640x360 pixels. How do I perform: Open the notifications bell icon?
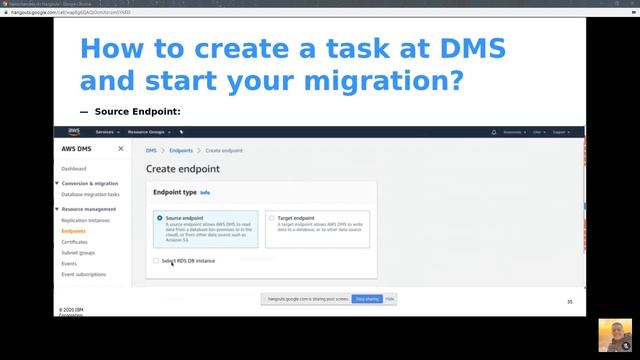coord(494,132)
